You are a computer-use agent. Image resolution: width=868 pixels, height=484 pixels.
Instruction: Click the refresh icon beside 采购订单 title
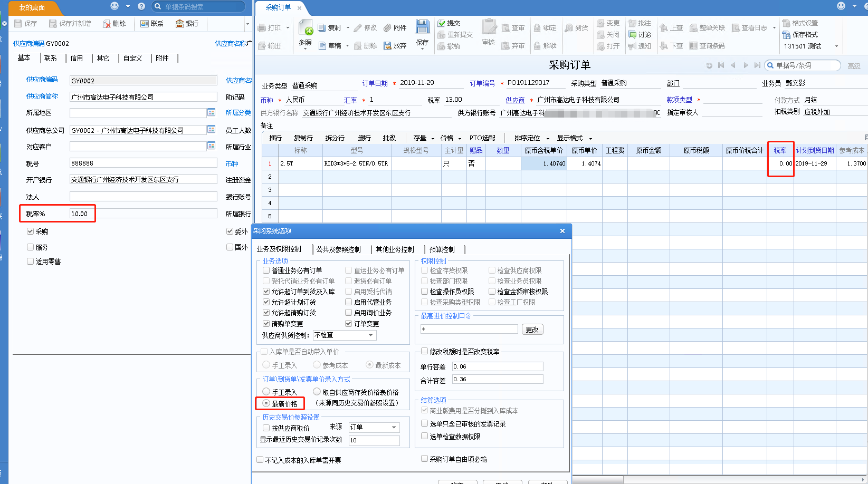709,66
